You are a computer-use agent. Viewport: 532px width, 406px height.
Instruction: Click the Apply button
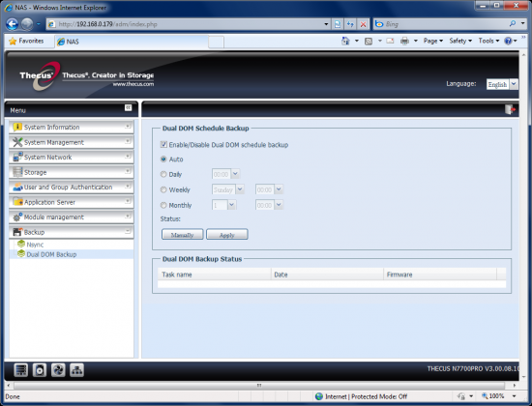tap(227, 234)
